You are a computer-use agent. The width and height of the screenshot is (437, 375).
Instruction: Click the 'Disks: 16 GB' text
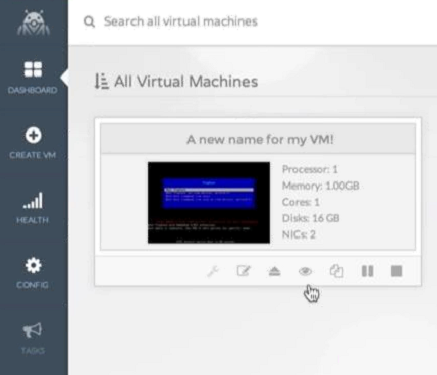coord(311,218)
